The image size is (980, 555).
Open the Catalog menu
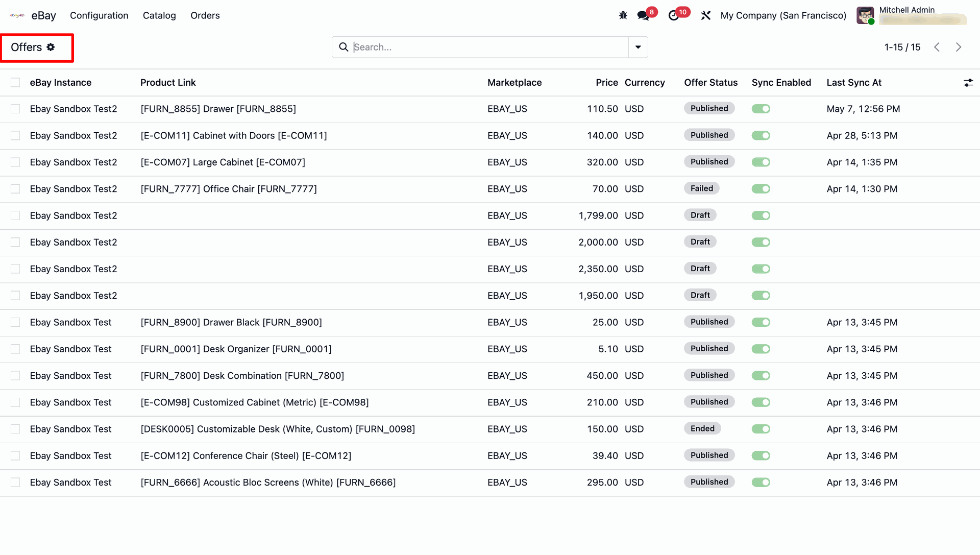pyautogui.click(x=159, y=15)
